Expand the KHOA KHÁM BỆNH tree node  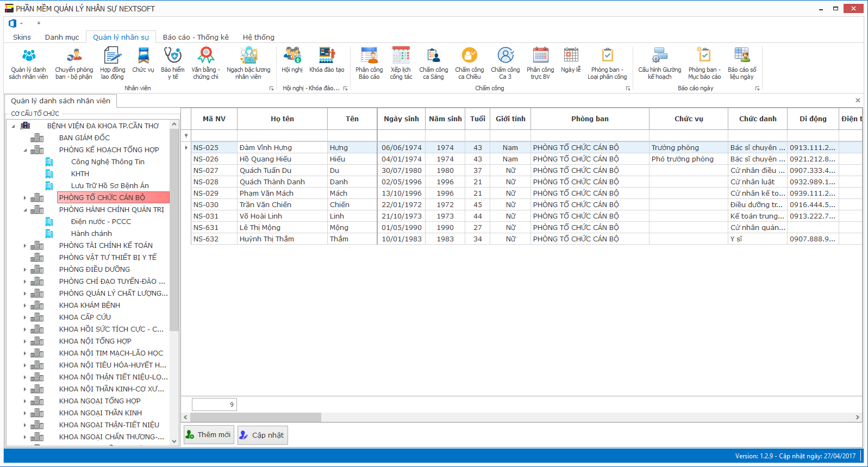pos(25,306)
